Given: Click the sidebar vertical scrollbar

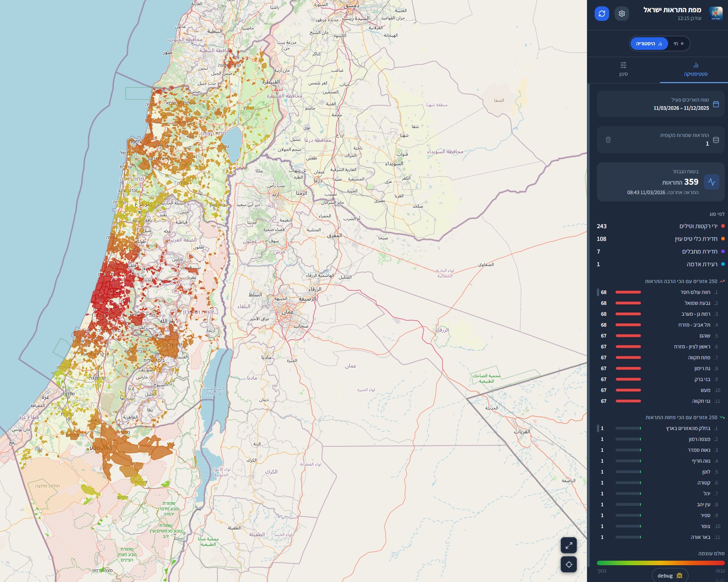Looking at the screenshot, I should (x=588, y=324).
